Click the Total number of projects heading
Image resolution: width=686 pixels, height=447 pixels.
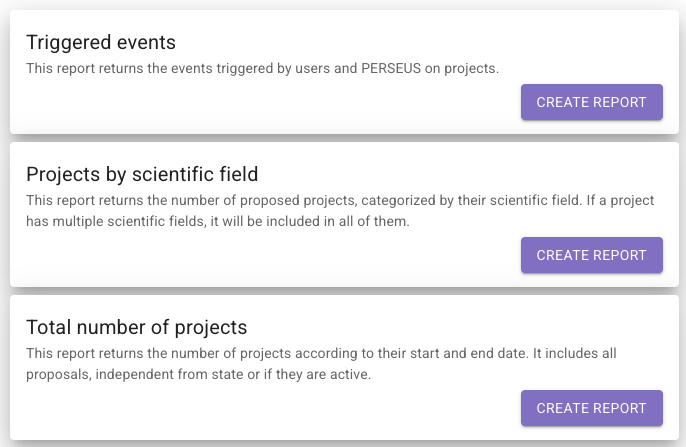pyautogui.click(x=136, y=327)
